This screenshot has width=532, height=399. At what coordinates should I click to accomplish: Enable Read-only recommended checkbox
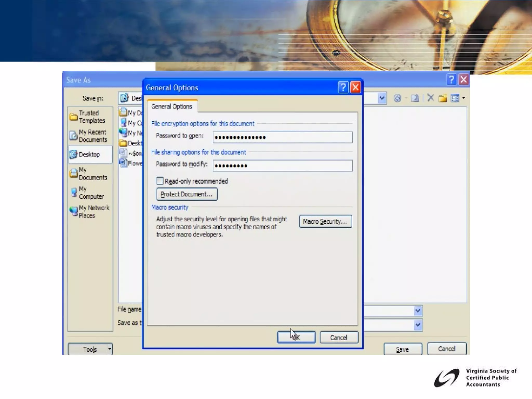point(160,181)
